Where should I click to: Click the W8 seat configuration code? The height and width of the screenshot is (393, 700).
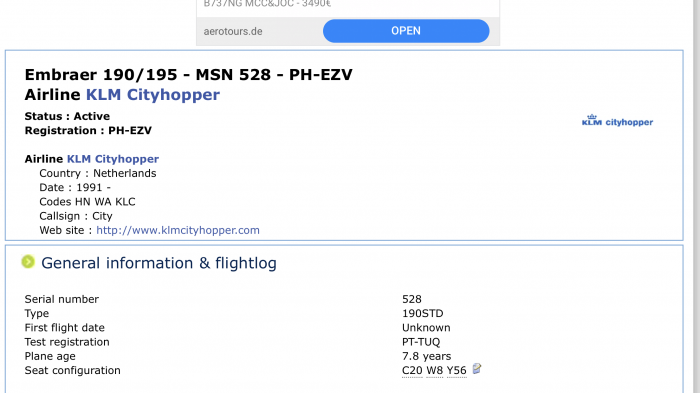click(x=434, y=370)
